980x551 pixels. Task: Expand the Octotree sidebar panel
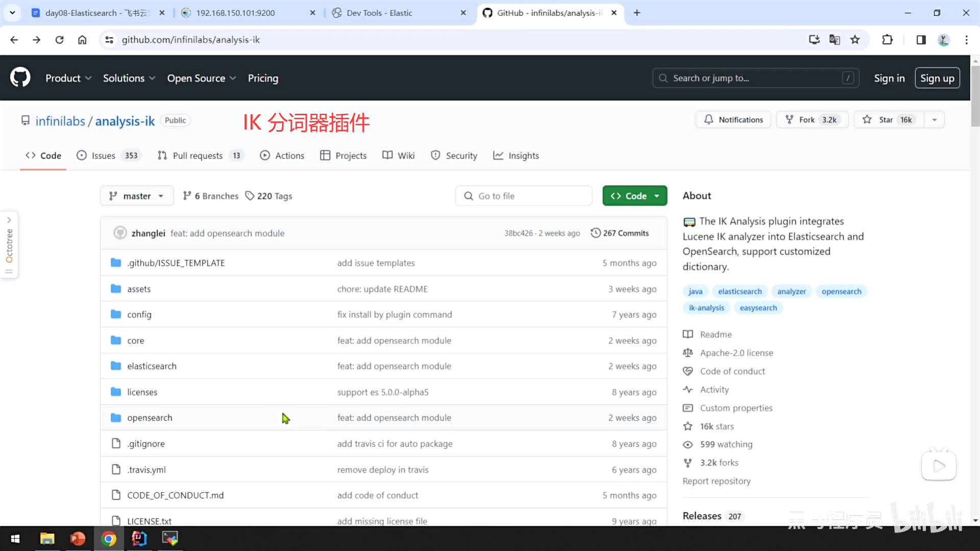(x=9, y=220)
